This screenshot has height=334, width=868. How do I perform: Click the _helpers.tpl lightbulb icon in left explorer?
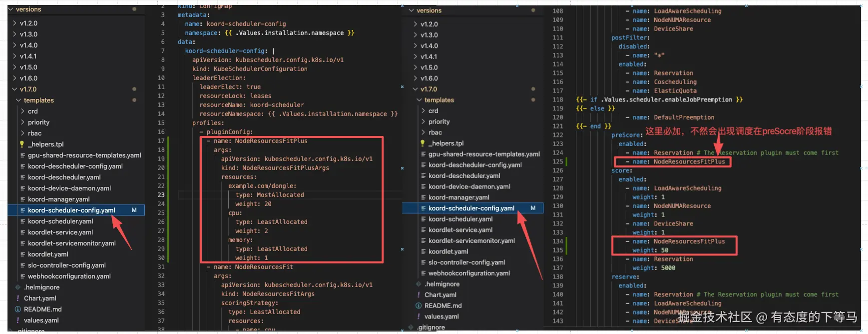pyautogui.click(x=22, y=144)
